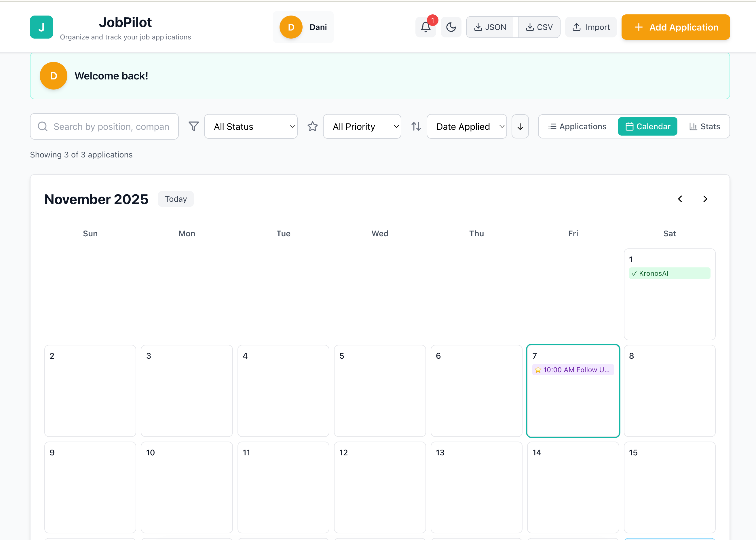Go to next month
The height and width of the screenshot is (540, 756).
coord(705,199)
